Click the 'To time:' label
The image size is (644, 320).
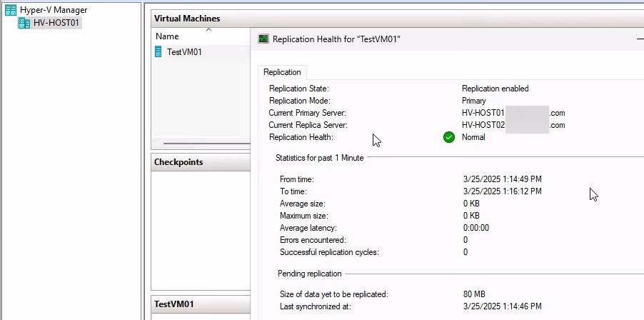tap(293, 191)
